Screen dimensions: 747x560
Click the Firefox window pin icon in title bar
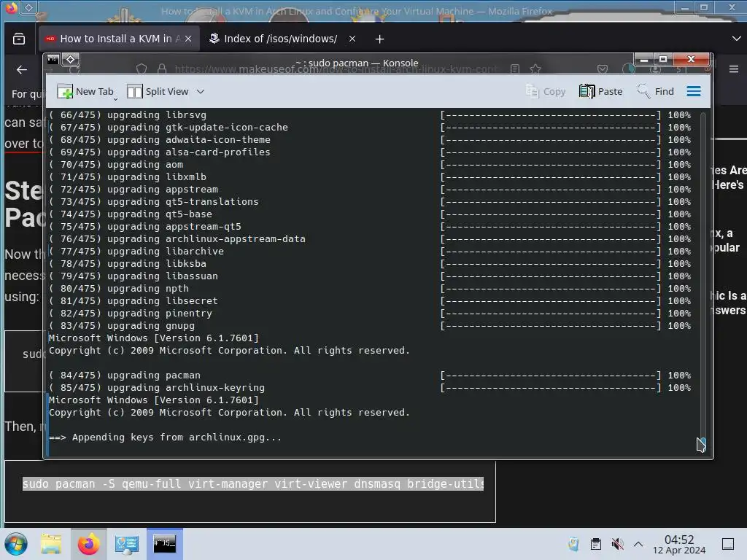pos(28,7)
